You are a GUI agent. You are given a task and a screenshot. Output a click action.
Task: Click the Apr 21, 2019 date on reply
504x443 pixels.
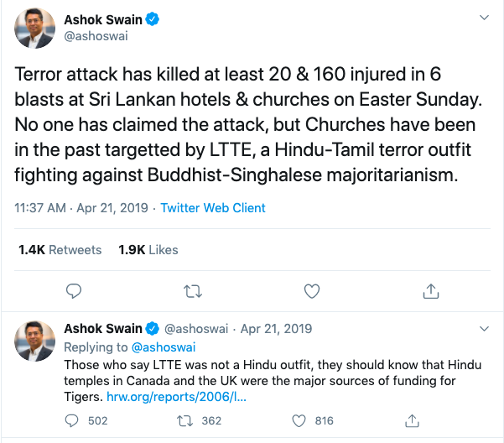(x=276, y=329)
